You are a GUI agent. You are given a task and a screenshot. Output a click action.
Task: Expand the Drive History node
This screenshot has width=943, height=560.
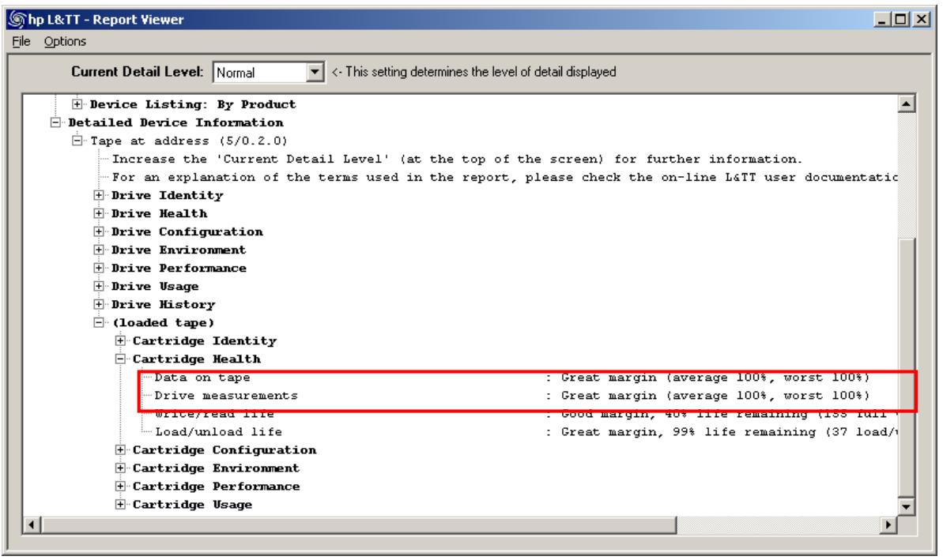(x=99, y=304)
